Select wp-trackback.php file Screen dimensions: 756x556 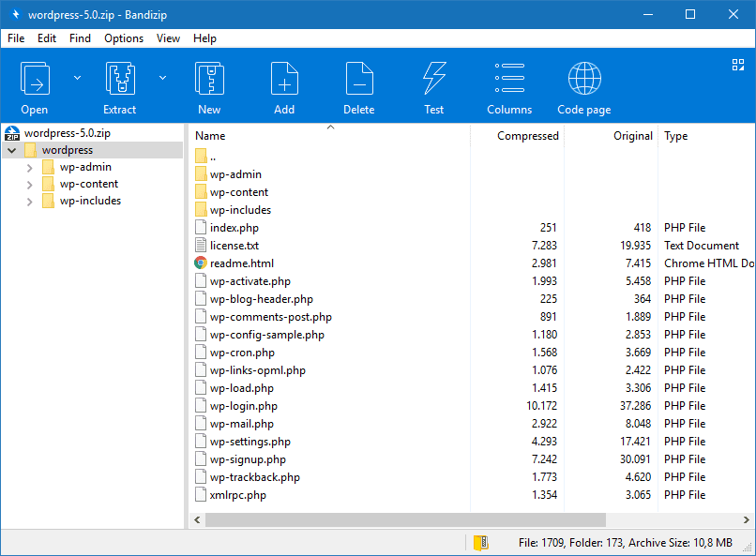tap(255, 477)
